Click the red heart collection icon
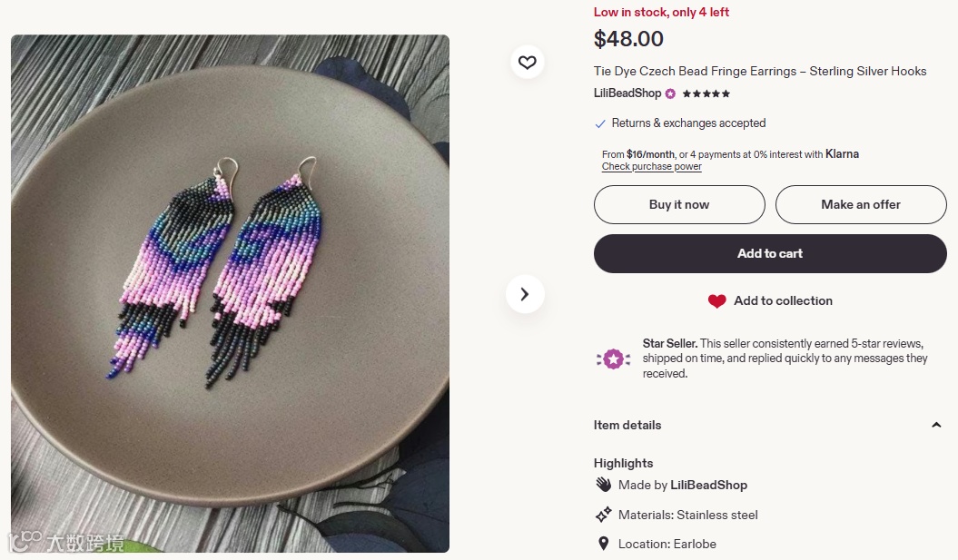 (x=717, y=301)
